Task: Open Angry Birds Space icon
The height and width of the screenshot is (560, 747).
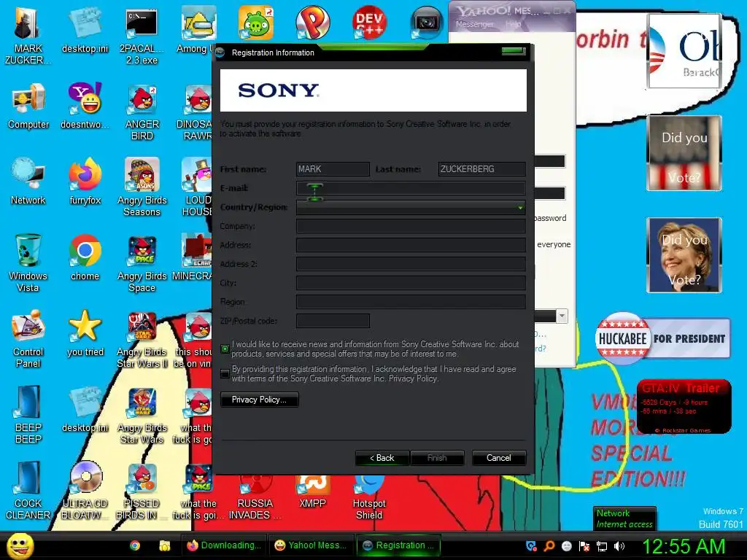Action: click(142, 264)
